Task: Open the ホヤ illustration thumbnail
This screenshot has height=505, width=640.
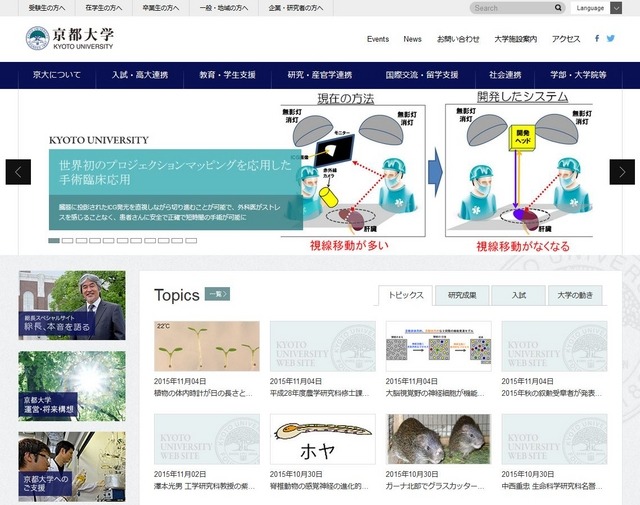Action: tap(323, 439)
